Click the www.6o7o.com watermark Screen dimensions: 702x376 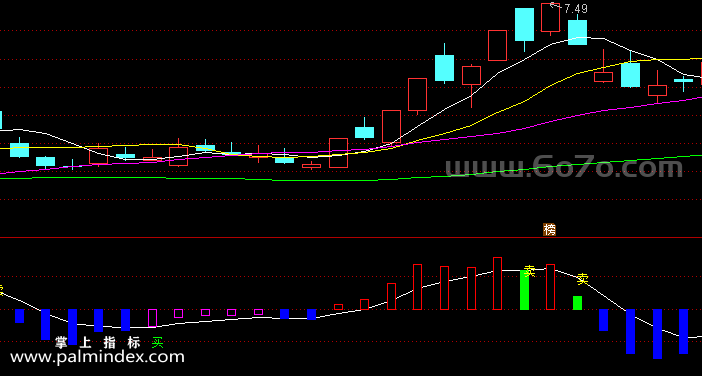pos(564,167)
